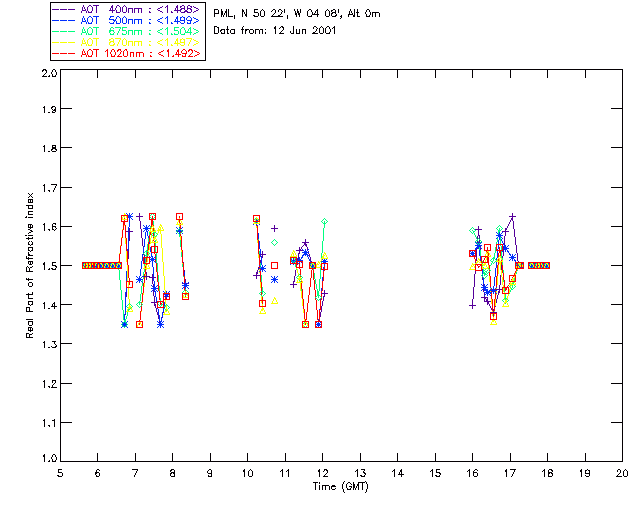Image resolution: width=640 pixels, height=512 pixels.
Task: Click the 'Time (GMT)' axis label
Action: coord(340,487)
